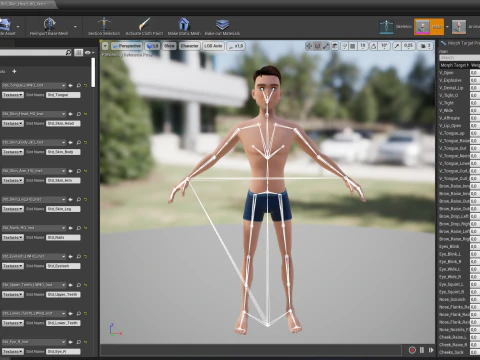Viewport: 480px width, 360px height.
Task: Browse to Std_Eyelash material asset
Action: [x=79, y=256]
